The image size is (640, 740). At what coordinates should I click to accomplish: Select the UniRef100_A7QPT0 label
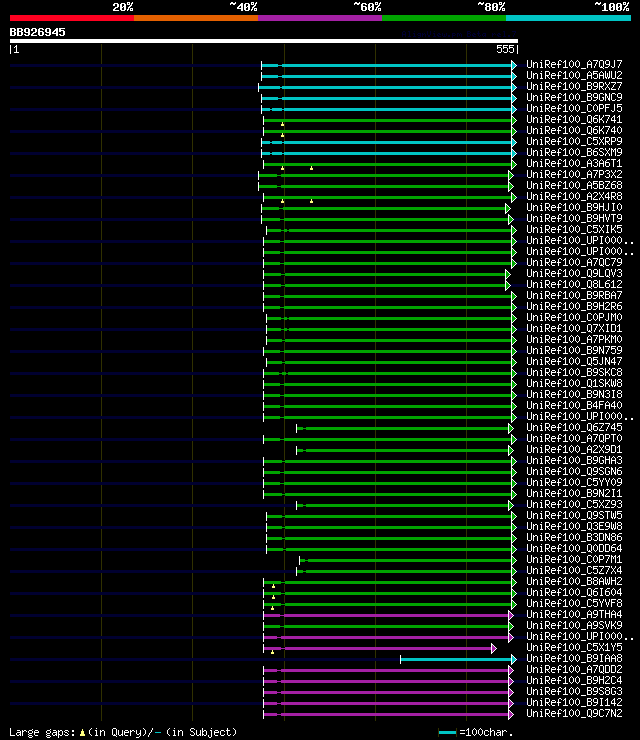pyautogui.click(x=574, y=438)
